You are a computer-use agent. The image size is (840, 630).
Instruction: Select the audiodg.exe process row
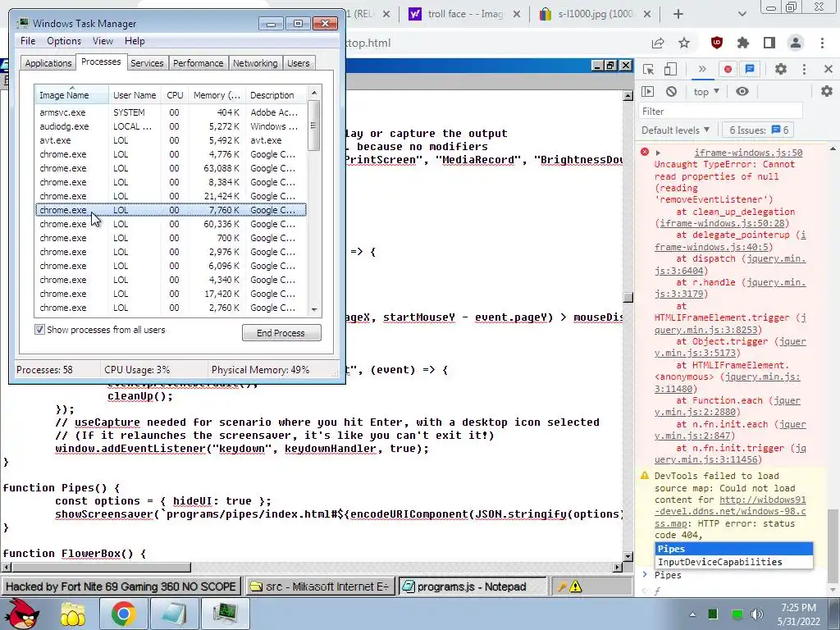click(171, 126)
